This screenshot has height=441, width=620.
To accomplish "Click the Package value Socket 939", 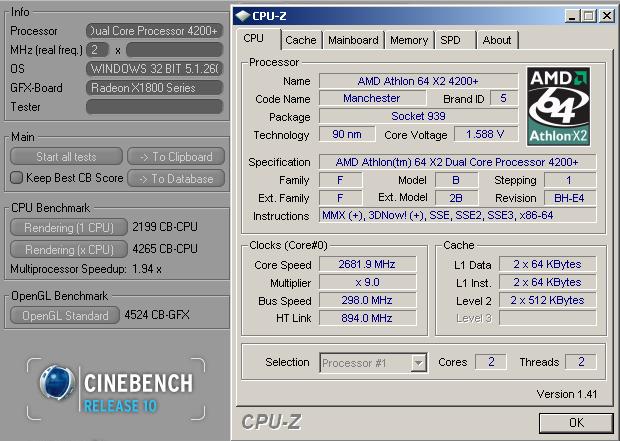I will click(418, 116).
